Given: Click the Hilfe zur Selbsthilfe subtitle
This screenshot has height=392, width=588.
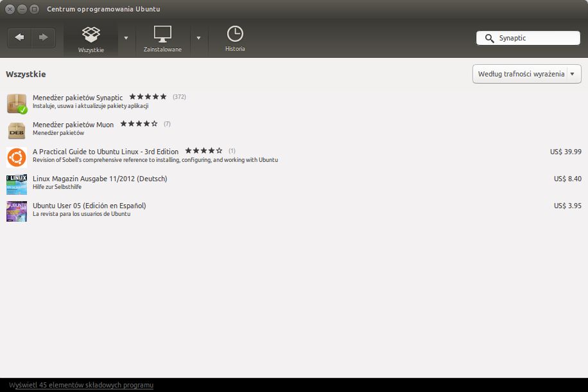Looking at the screenshot, I should click(57, 187).
